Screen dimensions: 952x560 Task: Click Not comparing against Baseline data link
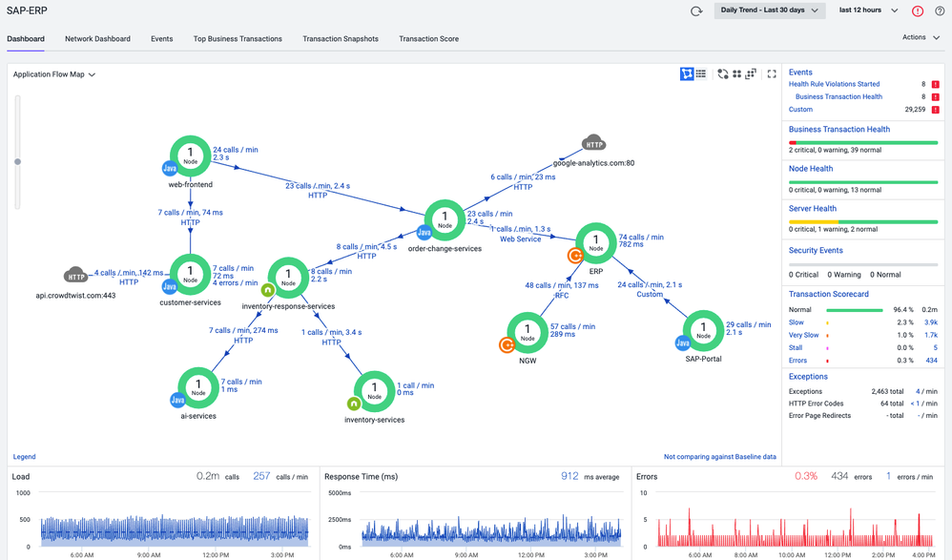click(720, 457)
